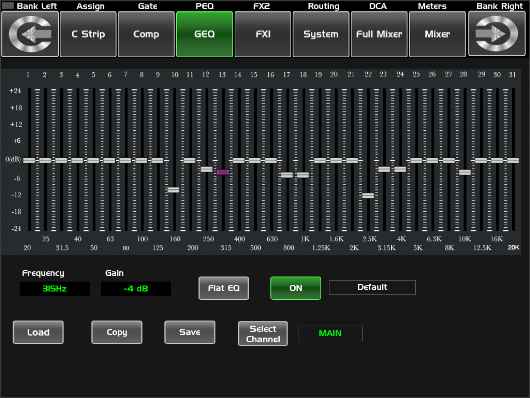
Task: Click the purple band 13 (315 Hz) fader
Action: 223,172
